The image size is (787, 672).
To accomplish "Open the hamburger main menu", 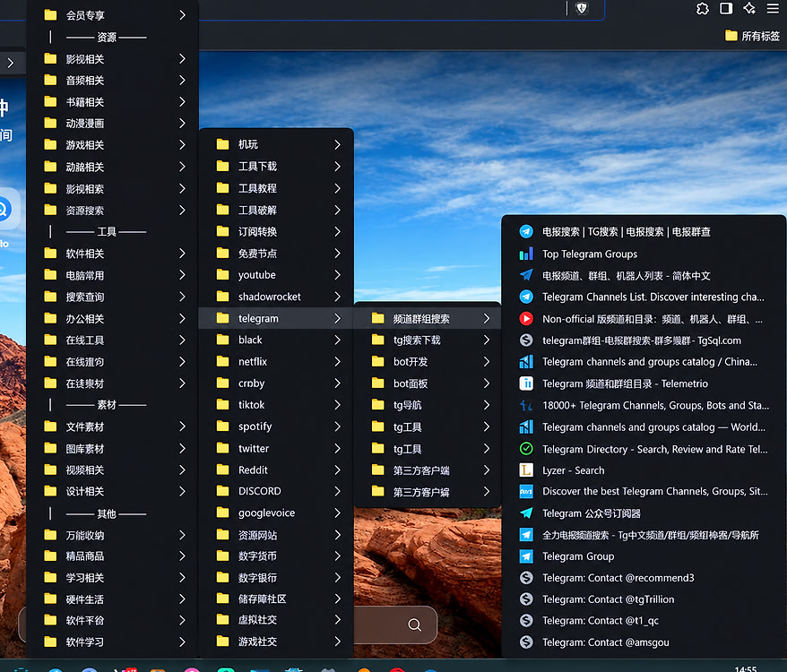I will pyautogui.click(x=773, y=9).
